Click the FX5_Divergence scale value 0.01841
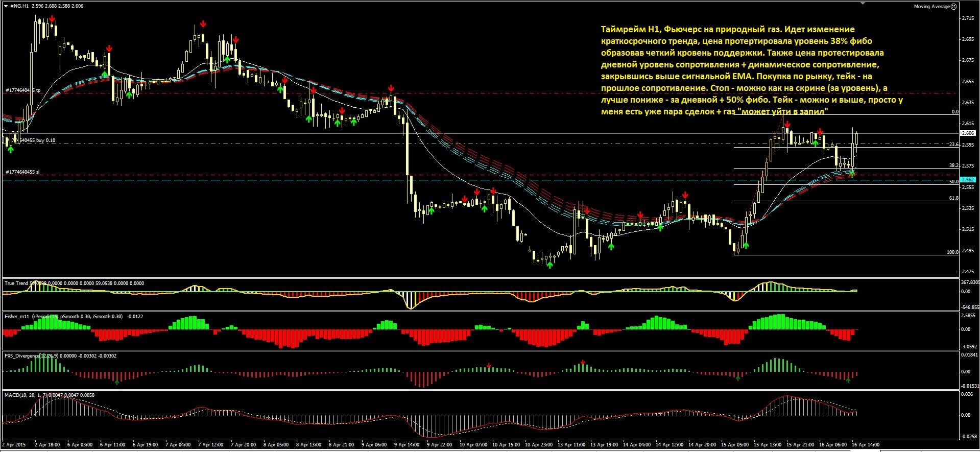 [x=969, y=354]
